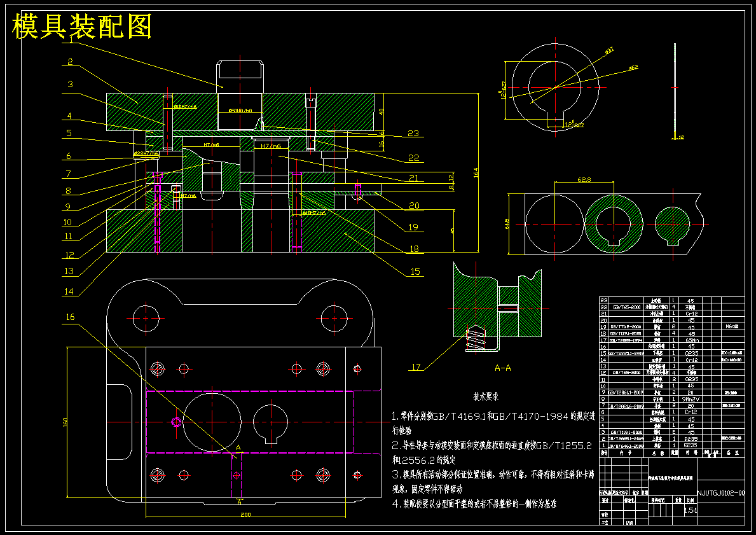Screen dimensions: 756x535
Task: Click callout 15 right of the section view
Action: 415,272
